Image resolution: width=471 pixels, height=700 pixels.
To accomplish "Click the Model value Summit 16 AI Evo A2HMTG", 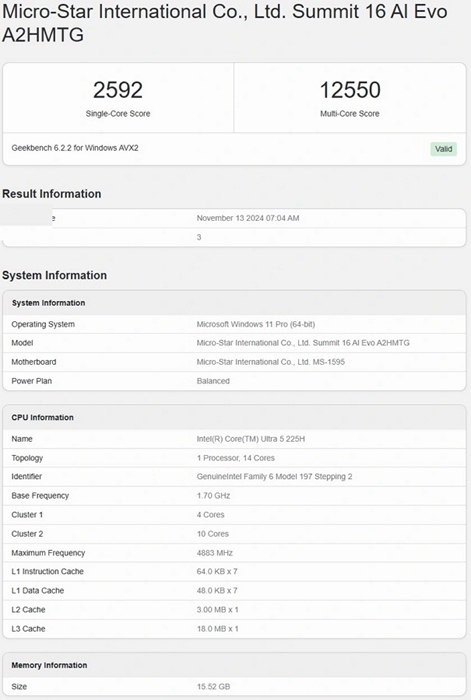I will [x=303, y=343].
